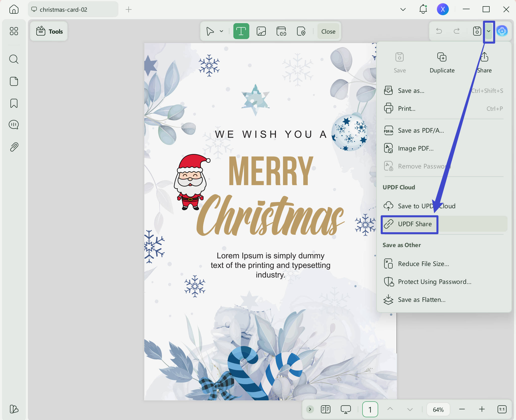Screen dimensions: 516x420
Task: Open the bookmarks panel
Action: click(14, 103)
